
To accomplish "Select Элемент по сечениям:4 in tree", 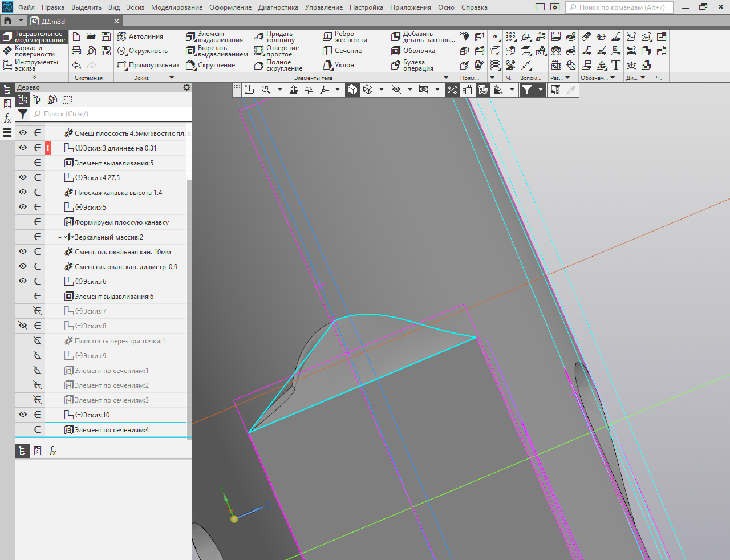I will [112, 429].
